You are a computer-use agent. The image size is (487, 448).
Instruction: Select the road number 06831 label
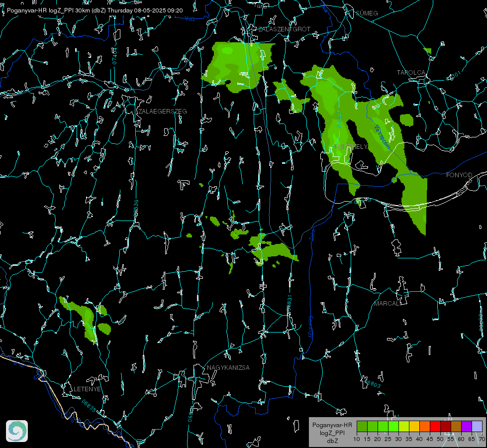click(x=290, y=304)
